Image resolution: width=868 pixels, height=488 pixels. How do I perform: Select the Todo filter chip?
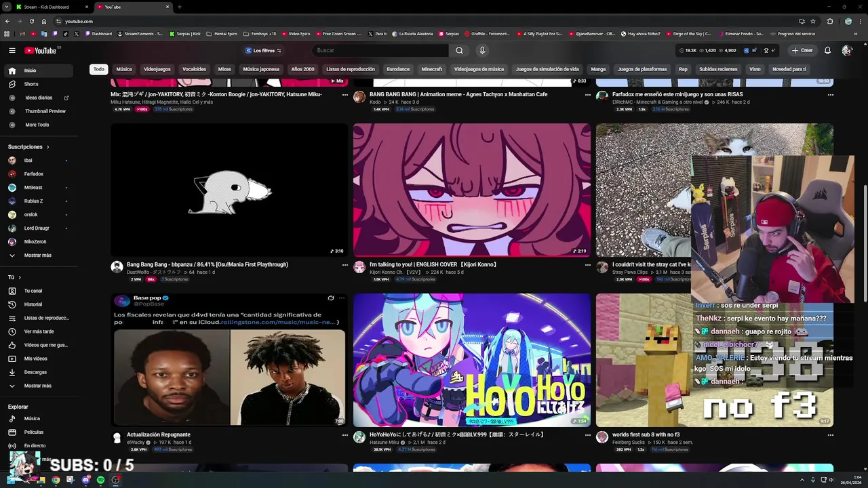click(x=99, y=69)
